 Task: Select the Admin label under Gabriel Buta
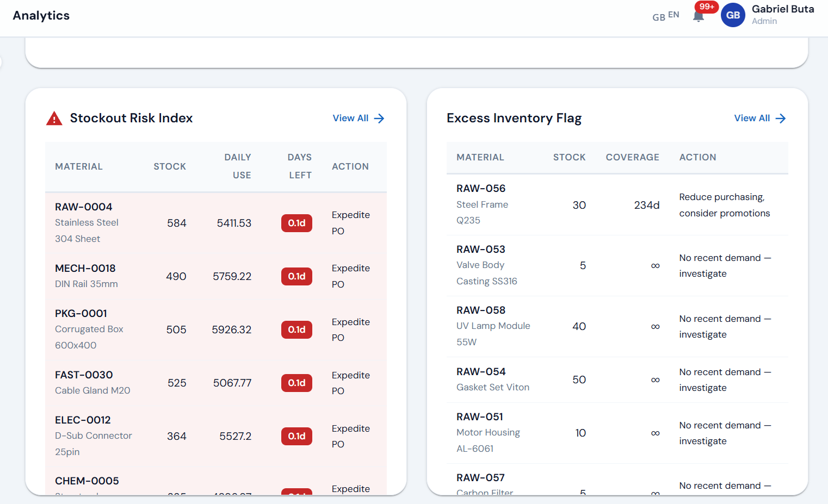pos(764,21)
